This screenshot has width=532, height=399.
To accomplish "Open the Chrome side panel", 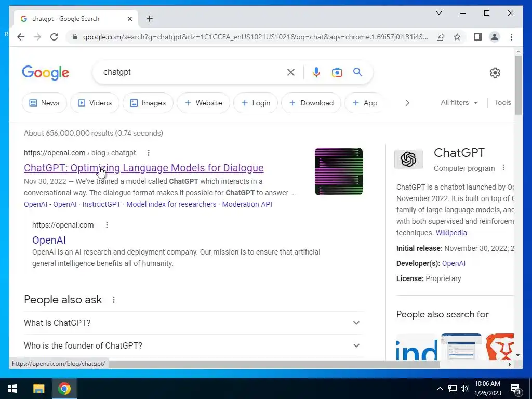I will [478, 37].
